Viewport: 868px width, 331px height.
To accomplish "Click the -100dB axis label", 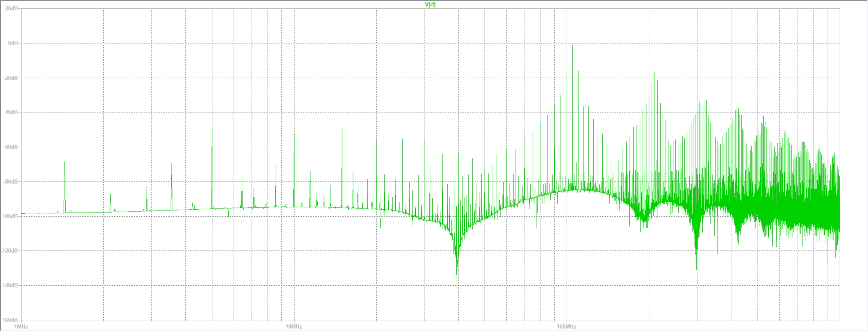I will pyautogui.click(x=10, y=216).
